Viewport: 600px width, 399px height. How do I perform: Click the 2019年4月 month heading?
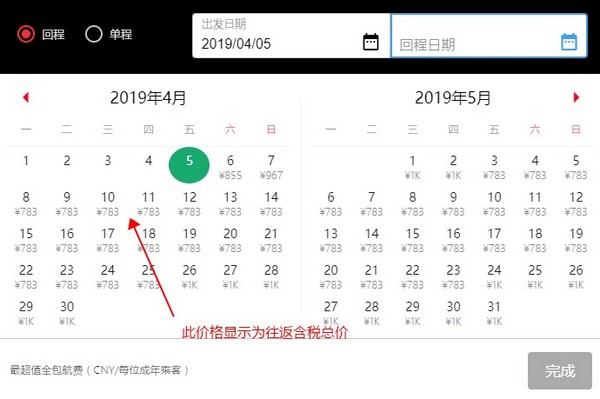click(148, 98)
